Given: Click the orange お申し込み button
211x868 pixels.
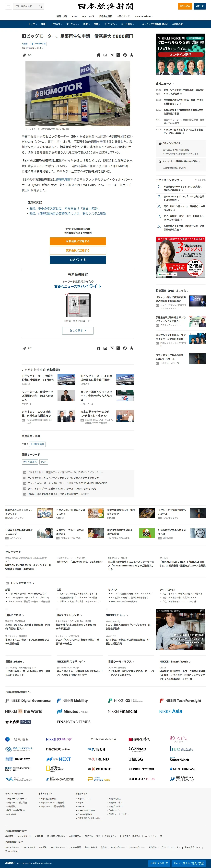Looking at the screenshot, I should click(185, 6).
